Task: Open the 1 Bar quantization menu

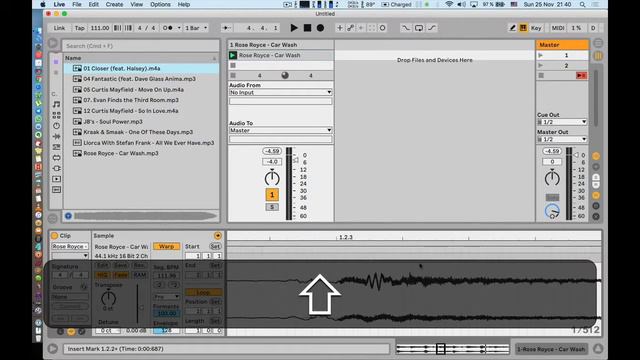Action: pyautogui.click(x=196, y=28)
